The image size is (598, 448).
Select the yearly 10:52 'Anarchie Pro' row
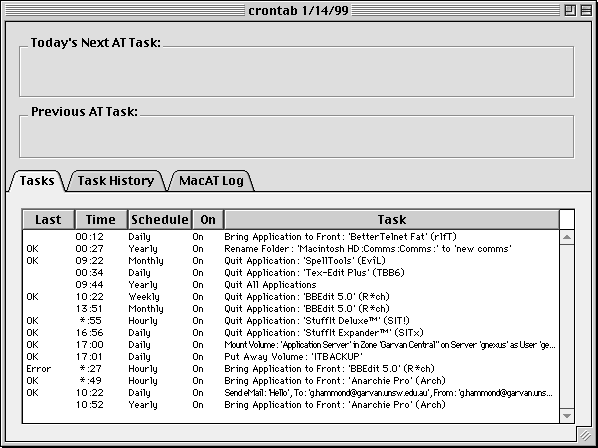291,405
